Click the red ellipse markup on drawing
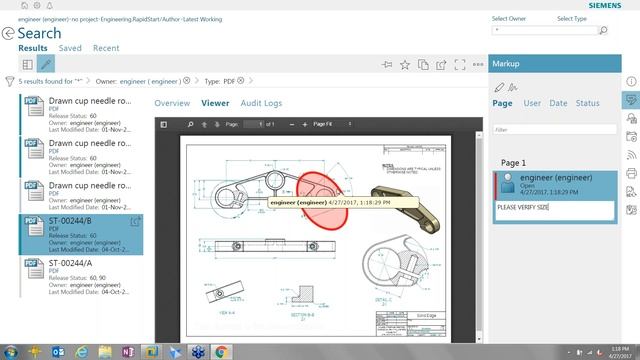640x360 pixels. pos(322,200)
